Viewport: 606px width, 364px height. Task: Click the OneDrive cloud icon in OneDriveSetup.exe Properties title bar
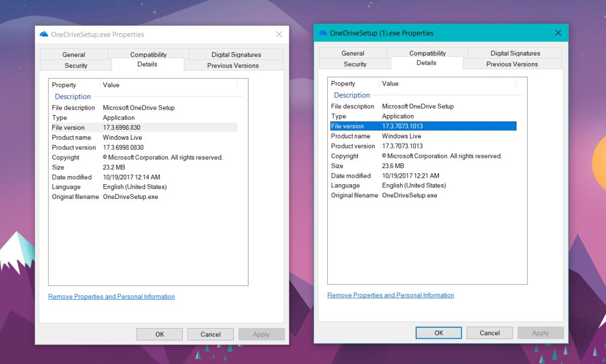[x=44, y=34]
